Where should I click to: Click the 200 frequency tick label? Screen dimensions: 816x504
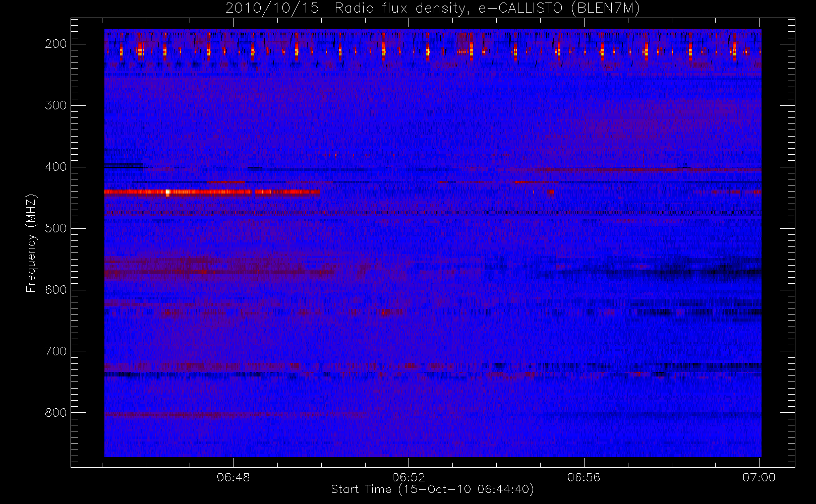tap(55, 44)
